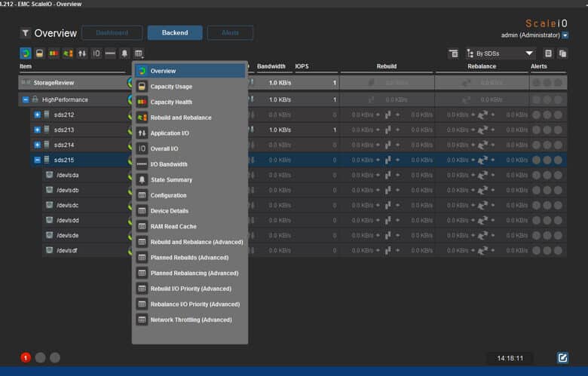Switch to Capacity Usage toolbar icon
The width and height of the screenshot is (588, 376).
(39, 53)
